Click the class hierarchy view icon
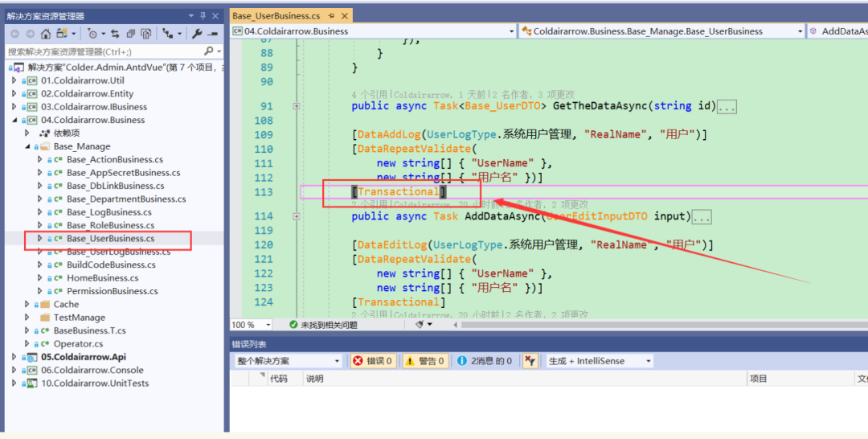The width and height of the screenshot is (868, 439). (x=168, y=34)
